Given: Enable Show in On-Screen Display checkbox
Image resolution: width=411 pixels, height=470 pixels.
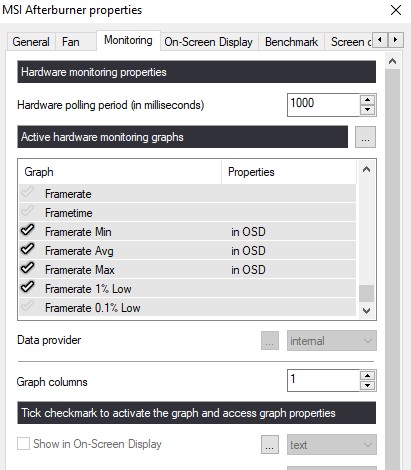Looking at the screenshot, I should point(23,444).
